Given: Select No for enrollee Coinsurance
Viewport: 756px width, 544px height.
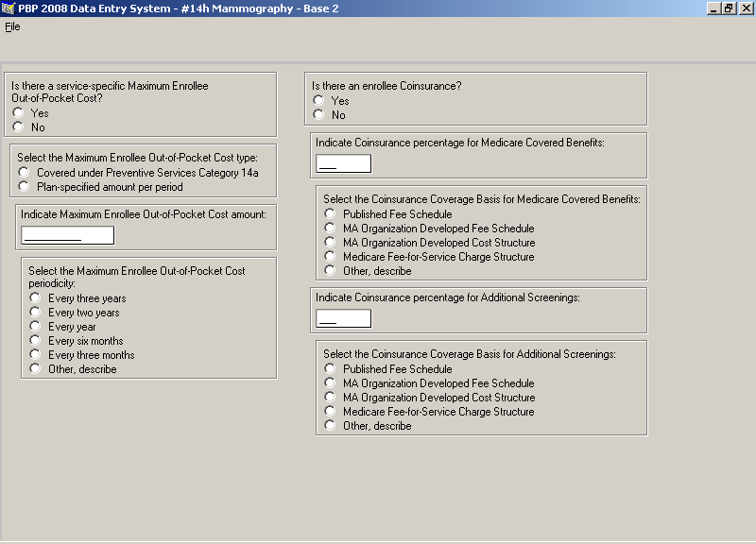Looking at the screenshot, I should 318,114.
